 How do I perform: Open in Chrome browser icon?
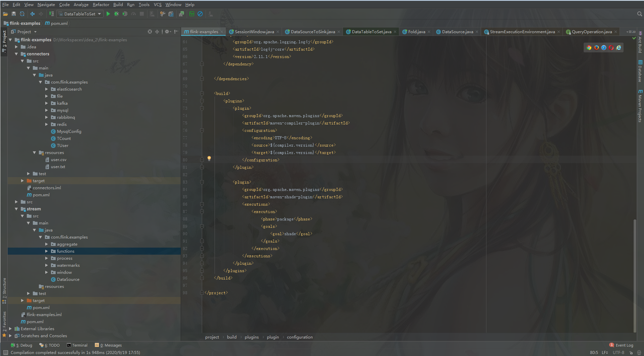click(x=589, y=48)
